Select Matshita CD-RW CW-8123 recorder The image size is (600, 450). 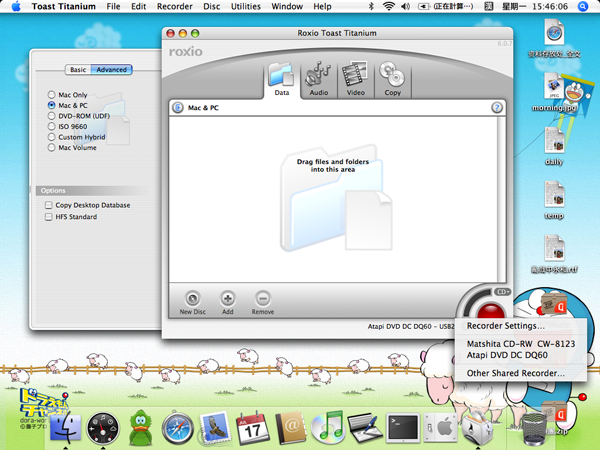[x=521, y=344]
